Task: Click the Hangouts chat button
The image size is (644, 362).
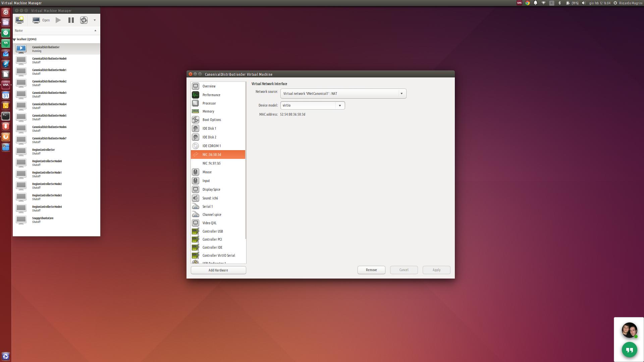Action: pyautogui.click(x=629, y=350)
